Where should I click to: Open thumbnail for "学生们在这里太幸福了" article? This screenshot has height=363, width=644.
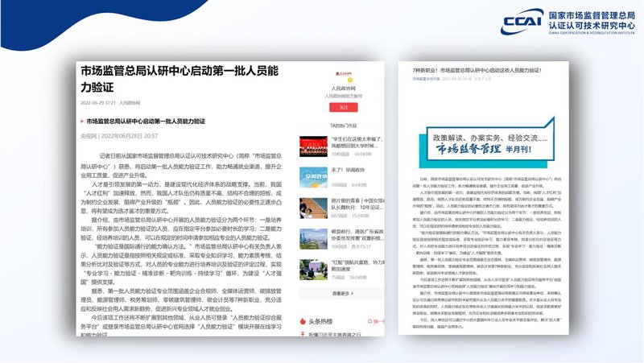313,146
